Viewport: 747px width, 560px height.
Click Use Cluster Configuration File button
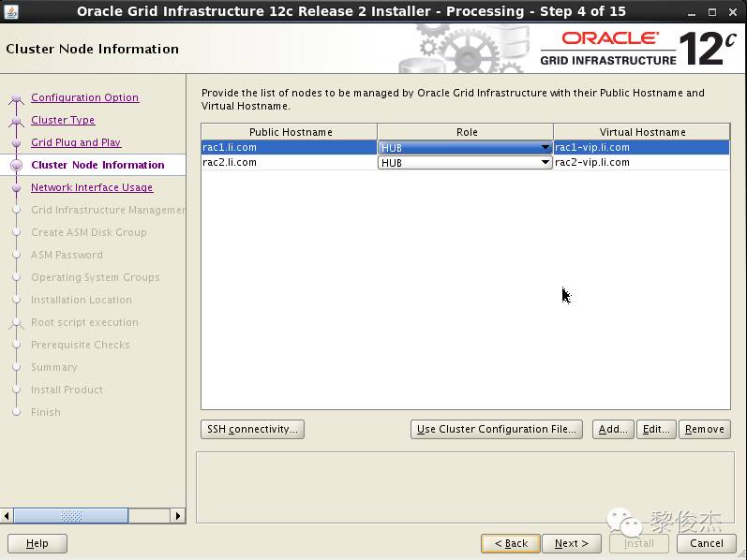pyautogui.click(x=497, y=429)
